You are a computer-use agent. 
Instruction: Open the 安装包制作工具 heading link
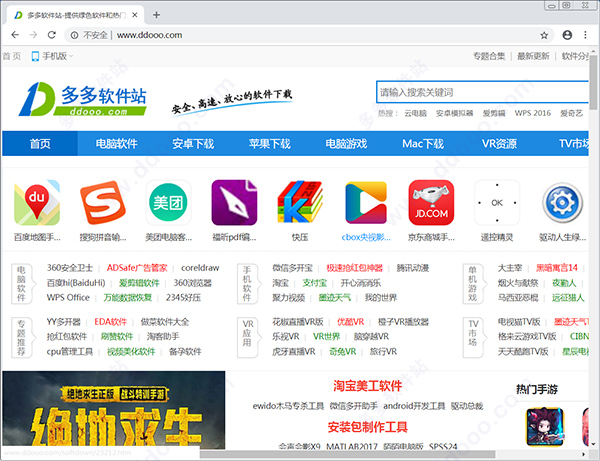(367, 427)
